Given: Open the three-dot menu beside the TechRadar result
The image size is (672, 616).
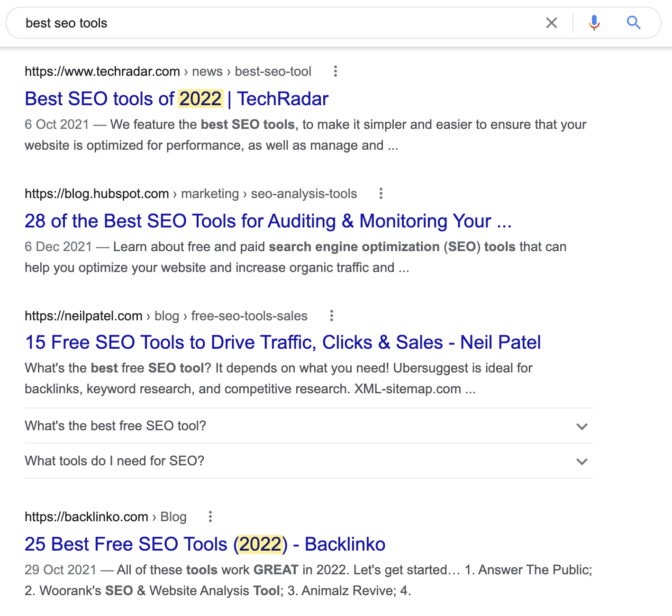Looking at the screenshot, I should click(x=336, y=71).
